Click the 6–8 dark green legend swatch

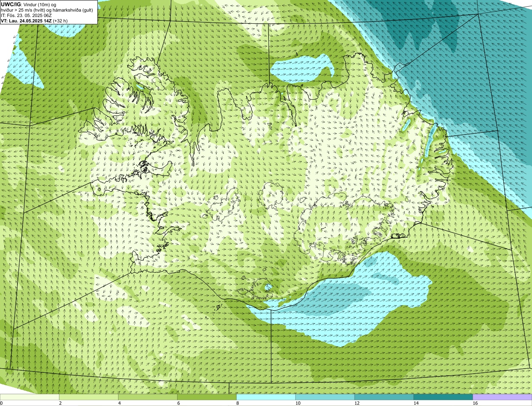coord(207,397)
